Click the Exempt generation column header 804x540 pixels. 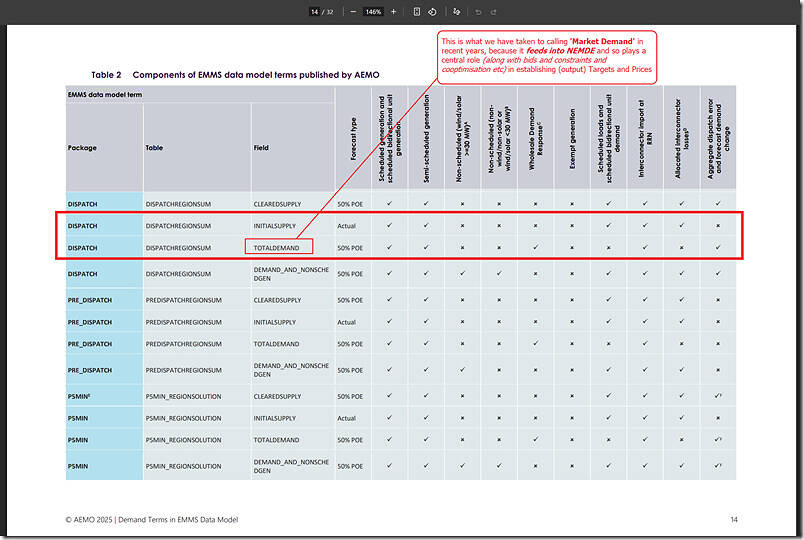point(572,140)
